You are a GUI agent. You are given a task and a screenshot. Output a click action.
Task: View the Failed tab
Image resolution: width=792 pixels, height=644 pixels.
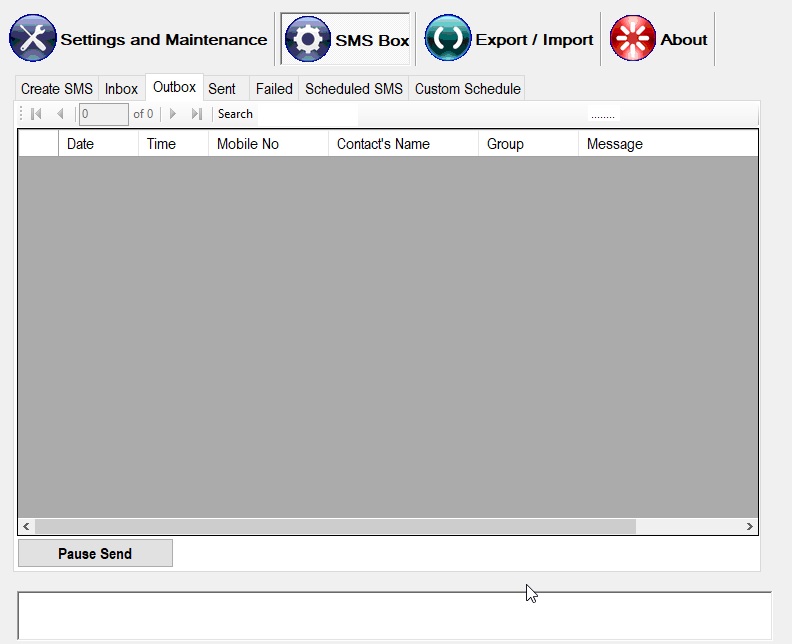point(274,89)
